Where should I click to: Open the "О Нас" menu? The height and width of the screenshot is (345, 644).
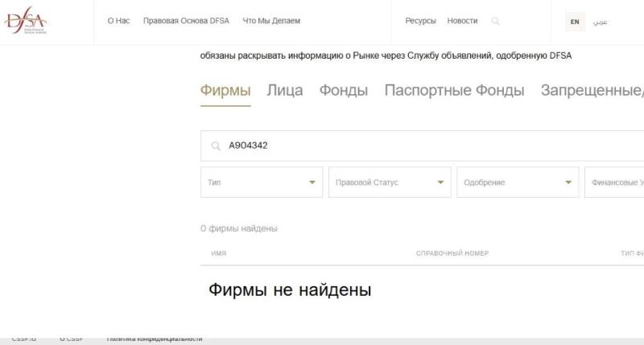118,21
